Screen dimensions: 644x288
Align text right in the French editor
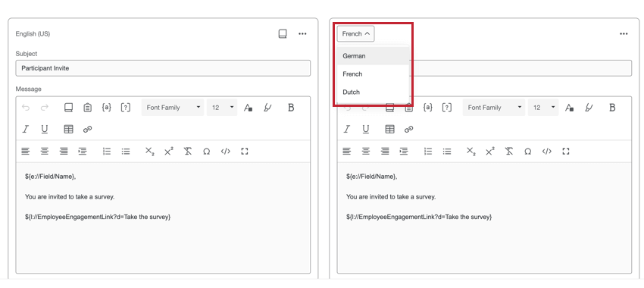385,152
